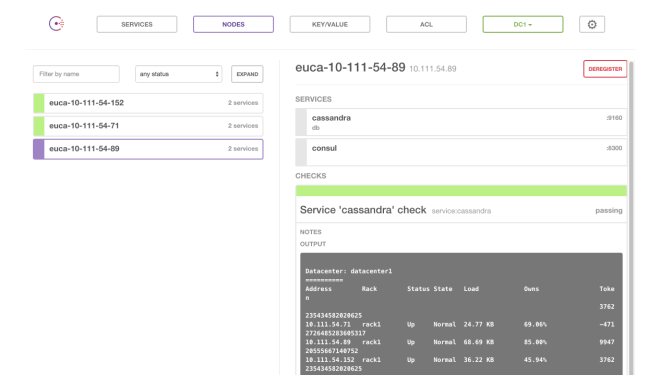Viewport: 660px width, 375px height.
Task: Open settings via the gear icon
Action: pyautogui.click(x=592, y=24)
